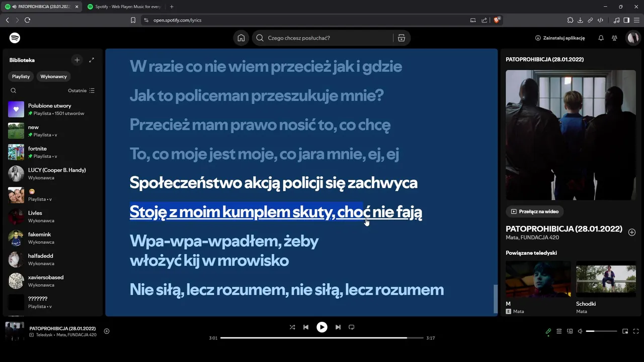Open browser extensions puzzle icon

pyautogui.click(x=570, y=20)
